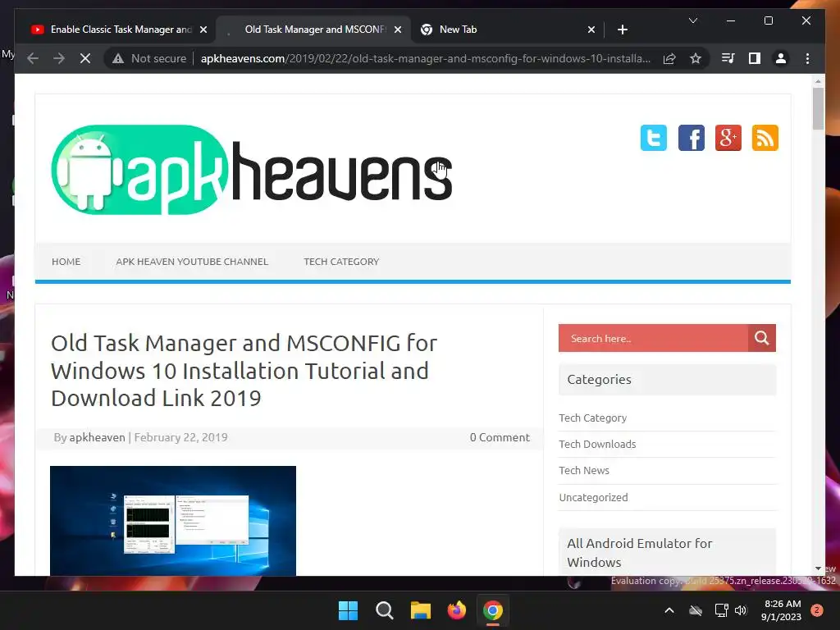Click the Search here input field

point(653,338)
